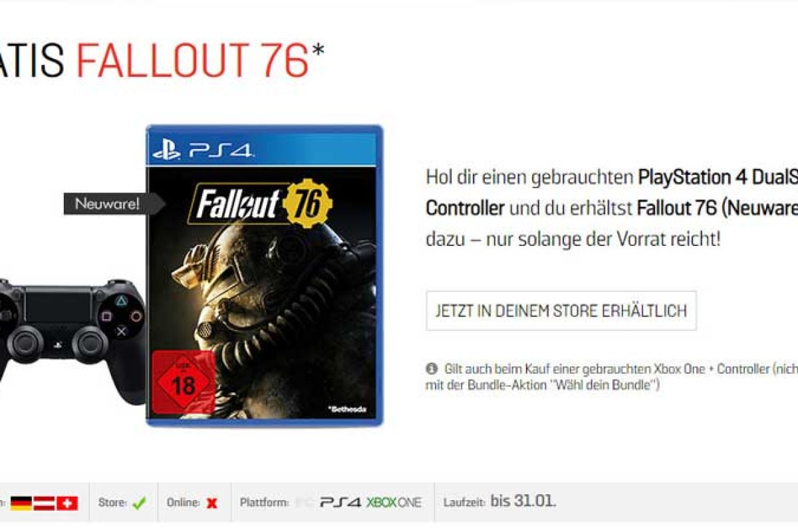This screenshot has width=798, height=532.
Task: Click the Austrian flag icon
Action: pos(45,503)
